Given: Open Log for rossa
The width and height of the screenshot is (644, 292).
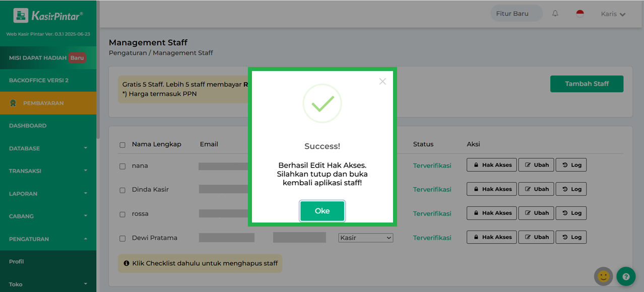Looking at the screenshot, I should click(x=571, y=213).
